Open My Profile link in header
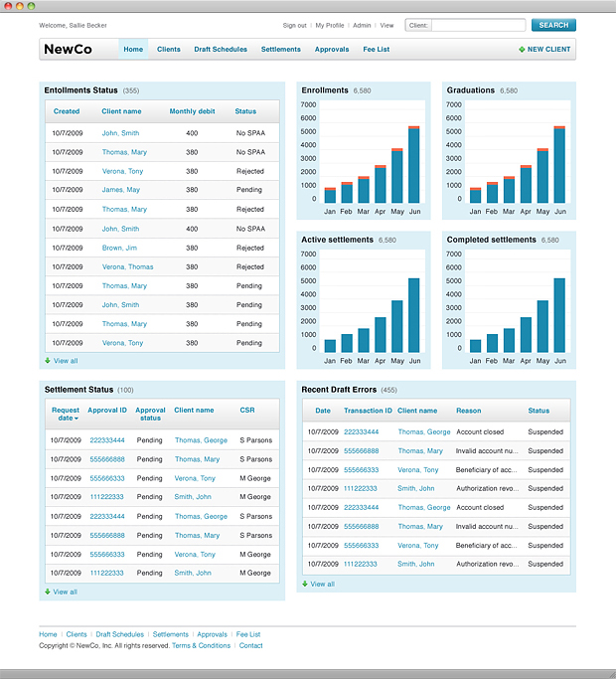Image resolution: width=616 pixels, height=679 pixels. coord(330,25)
